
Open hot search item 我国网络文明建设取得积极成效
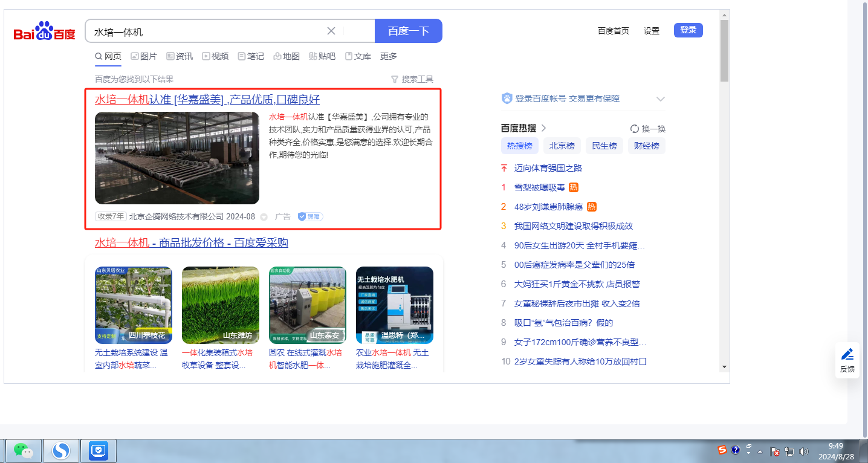pos(574,226)
